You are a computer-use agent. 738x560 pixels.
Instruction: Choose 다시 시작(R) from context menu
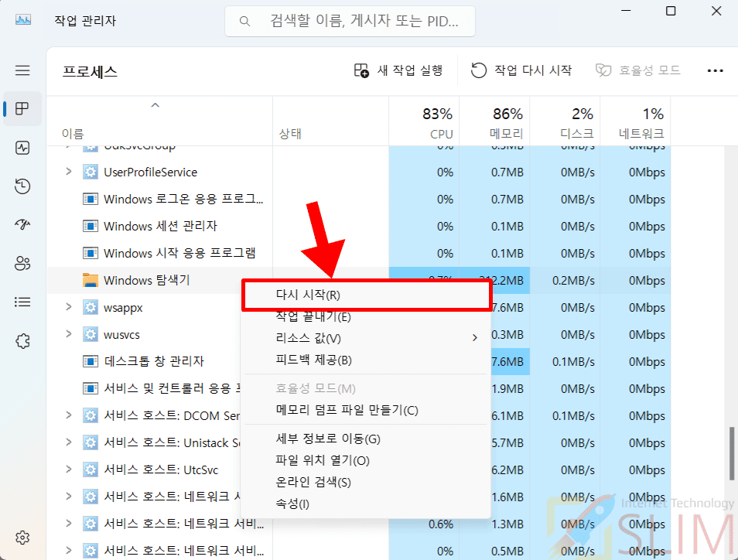click(367, 295)
